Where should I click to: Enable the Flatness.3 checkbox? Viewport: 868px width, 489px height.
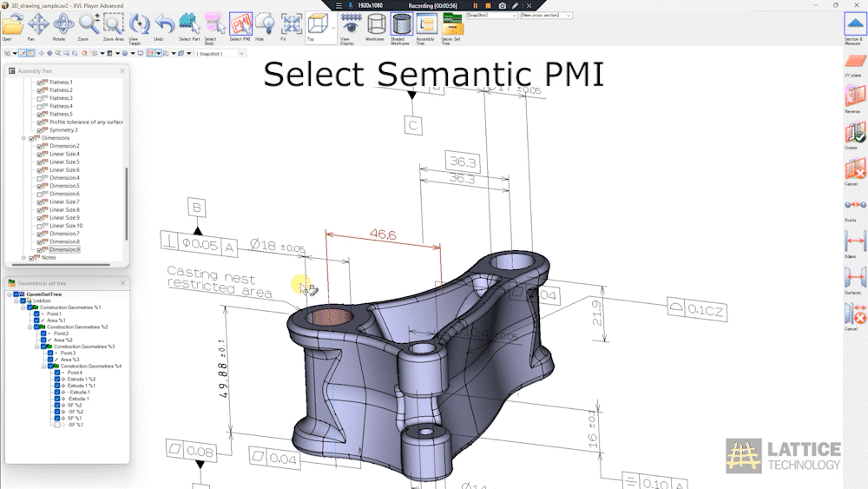tap(39, 98)
